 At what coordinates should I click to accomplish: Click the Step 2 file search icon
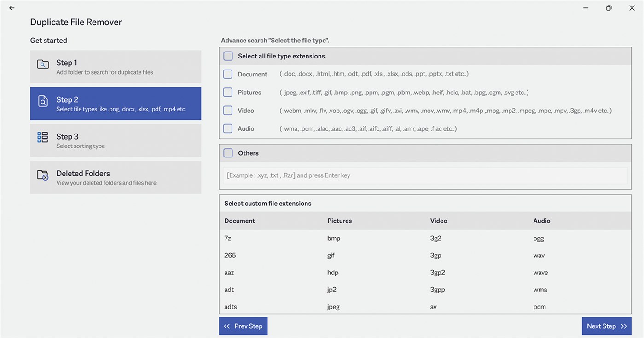coord(43,101)
